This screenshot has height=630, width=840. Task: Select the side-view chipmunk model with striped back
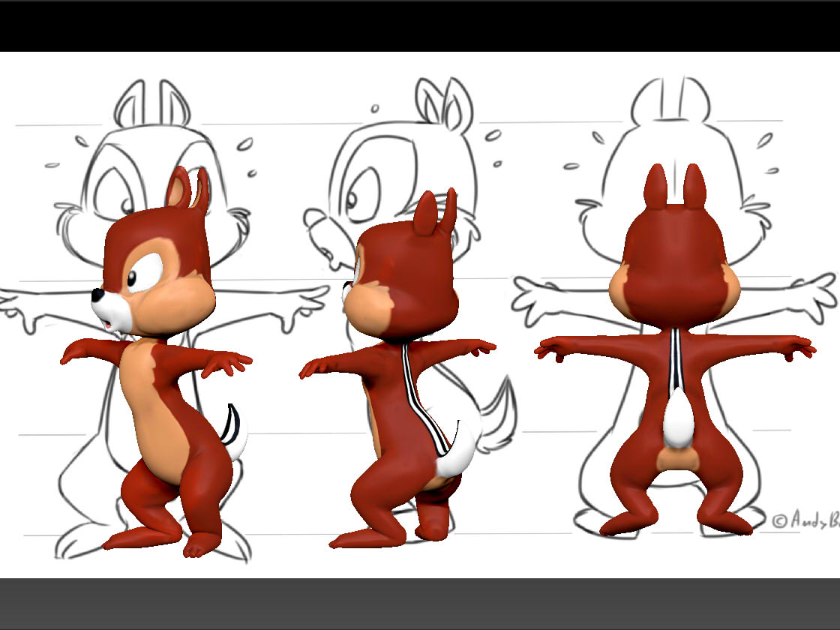(x=399, y=370)
